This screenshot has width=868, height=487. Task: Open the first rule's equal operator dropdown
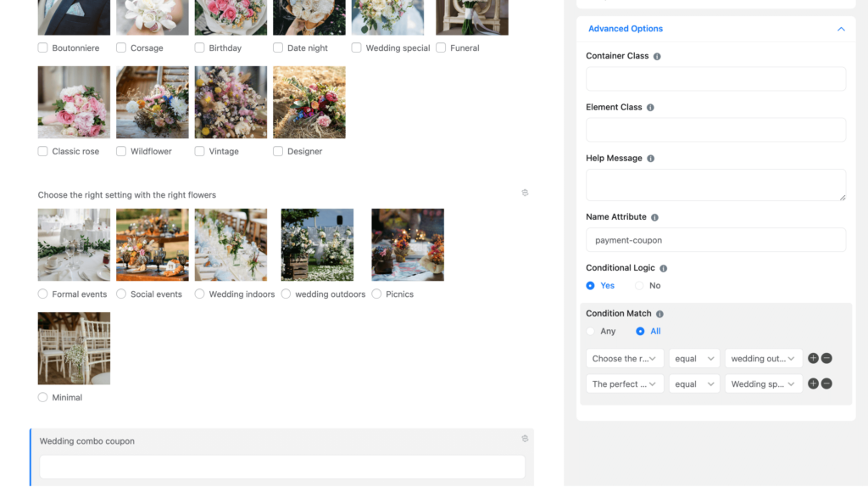[694, 359]
